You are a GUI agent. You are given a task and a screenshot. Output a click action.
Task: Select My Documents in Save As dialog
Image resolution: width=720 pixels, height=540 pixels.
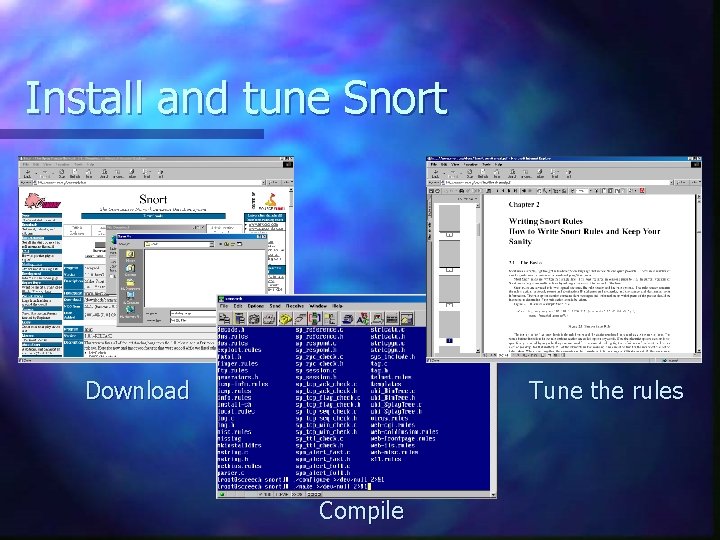coord(130,285)
